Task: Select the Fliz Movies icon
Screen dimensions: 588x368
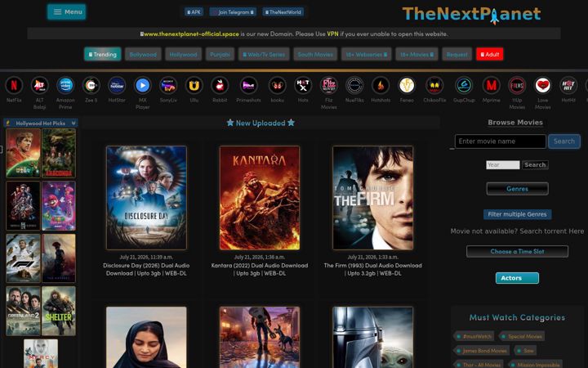Action: point(329,85)
